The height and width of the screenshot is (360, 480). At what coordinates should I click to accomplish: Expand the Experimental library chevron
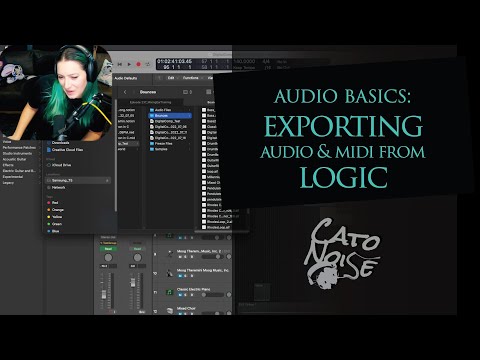pyautogui.click(x=40, y=177)
